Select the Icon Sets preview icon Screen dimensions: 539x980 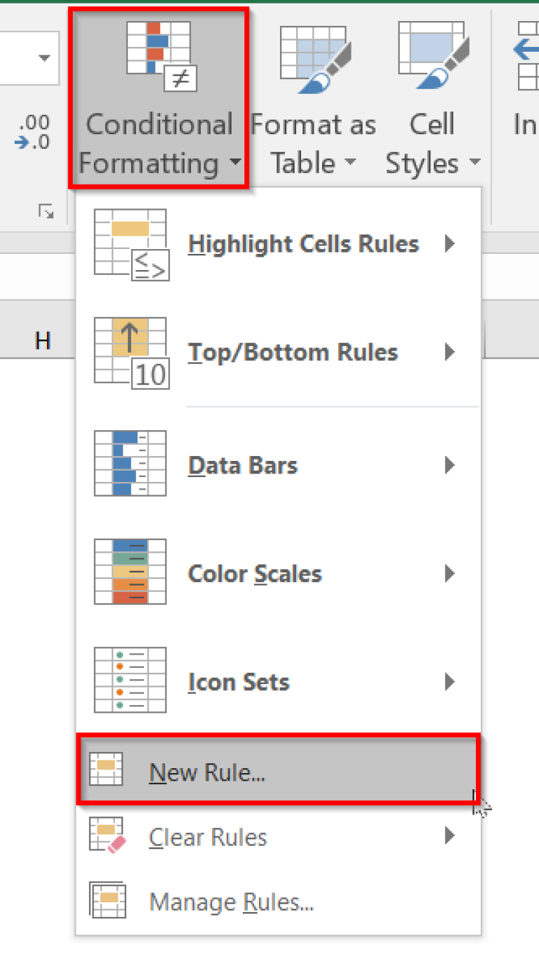(x=130, y=679)
